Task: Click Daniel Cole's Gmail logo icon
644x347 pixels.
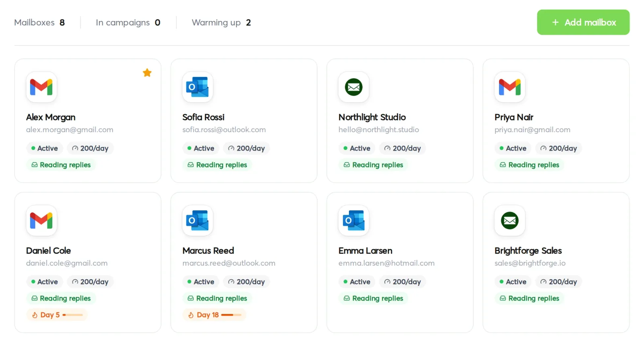Action: point(41,220)
